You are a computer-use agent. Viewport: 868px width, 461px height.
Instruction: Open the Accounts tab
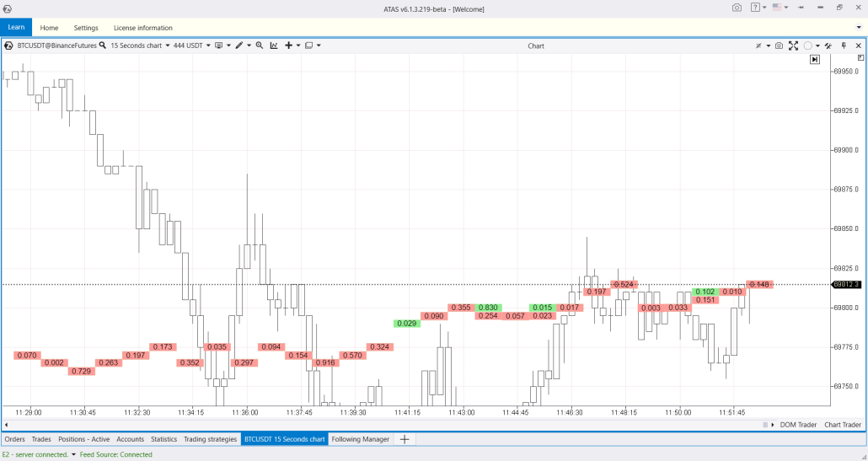(130, 439)
